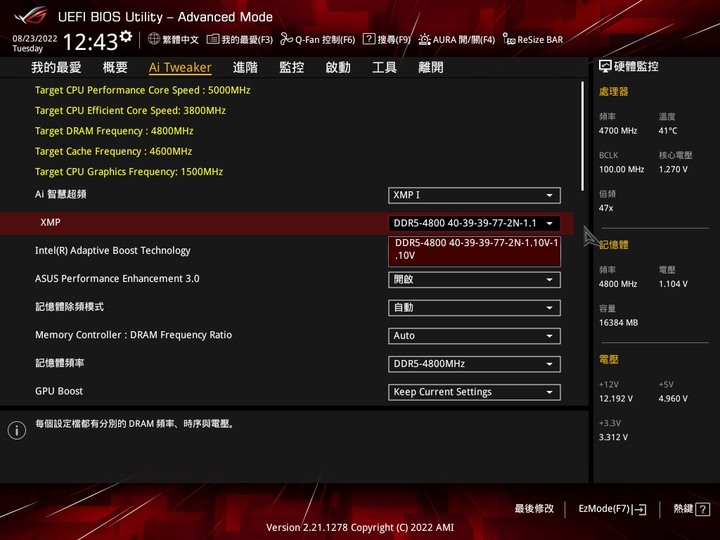Click the 熱鍵 hotkey question icon
Viewport: 720px width, 540px height.
[x=703, y=509]
